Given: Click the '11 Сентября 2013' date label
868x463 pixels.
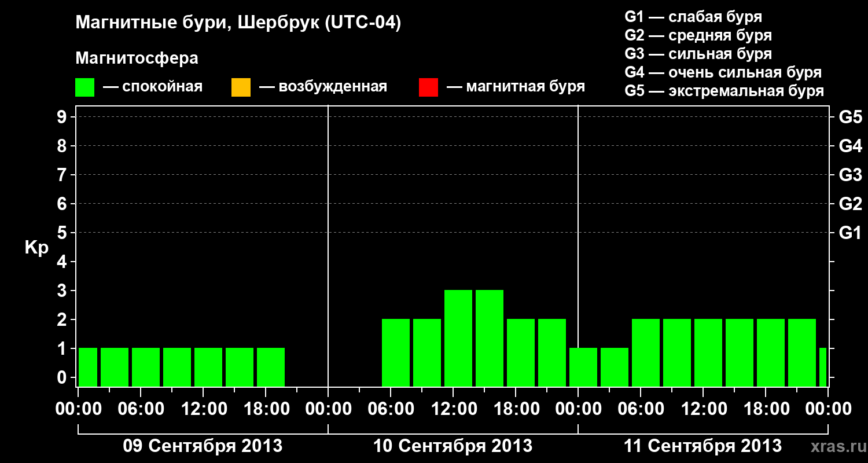Looking at the screenshot, I should (703, 446).
